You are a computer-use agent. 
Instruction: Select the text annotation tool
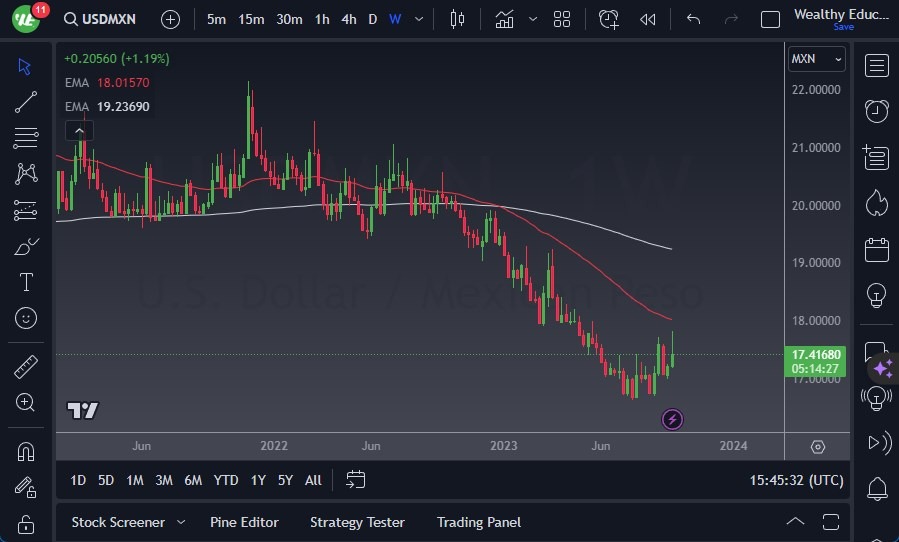point(26,282)
